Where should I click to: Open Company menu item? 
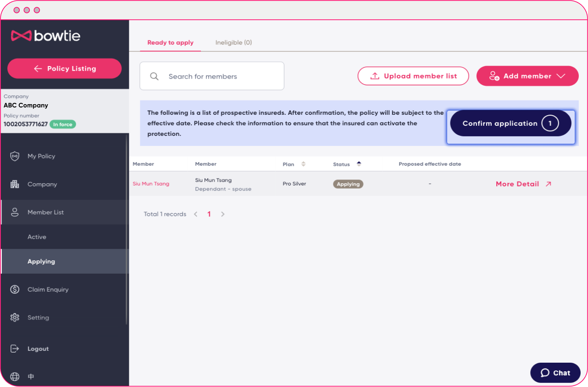(64, 184)
